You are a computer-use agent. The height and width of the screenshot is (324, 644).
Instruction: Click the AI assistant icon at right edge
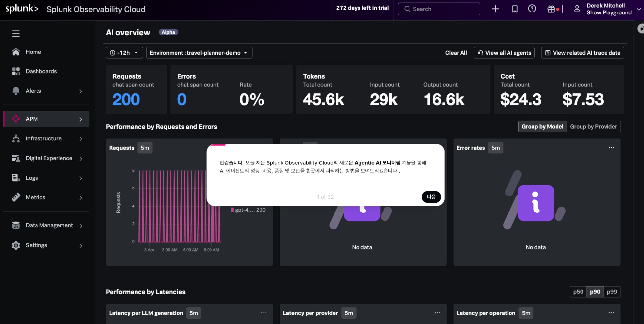coord(641,29)
